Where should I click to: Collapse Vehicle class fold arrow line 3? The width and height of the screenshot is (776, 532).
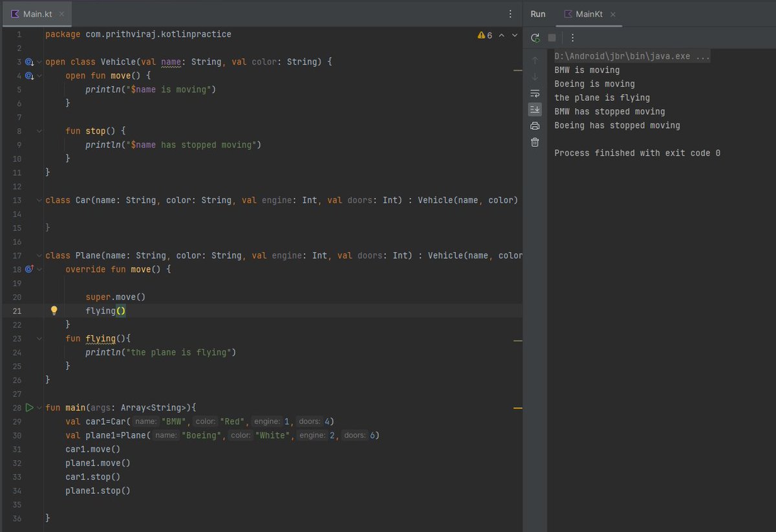39,62
